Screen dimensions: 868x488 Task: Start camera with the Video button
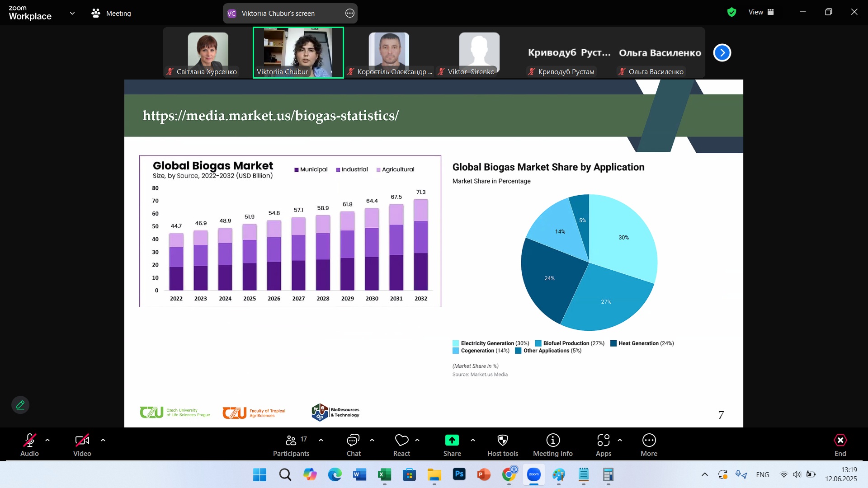point(82,445)
